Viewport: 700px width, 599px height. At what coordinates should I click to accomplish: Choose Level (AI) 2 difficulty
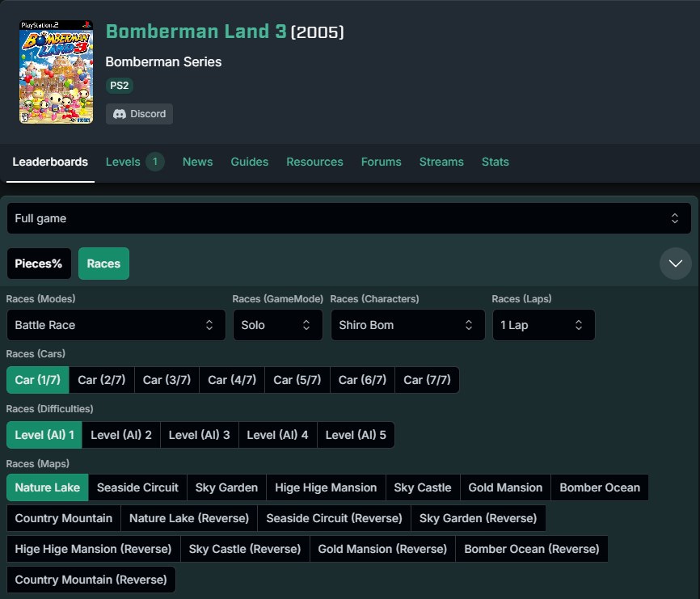121,435
